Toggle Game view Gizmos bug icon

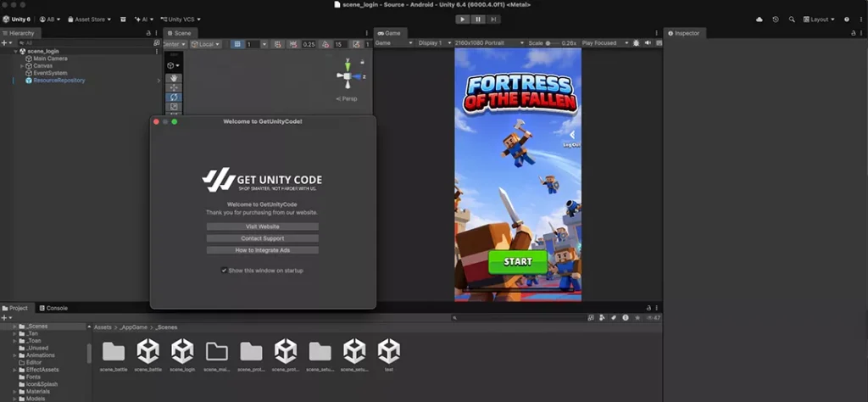[x=636, y=42]
